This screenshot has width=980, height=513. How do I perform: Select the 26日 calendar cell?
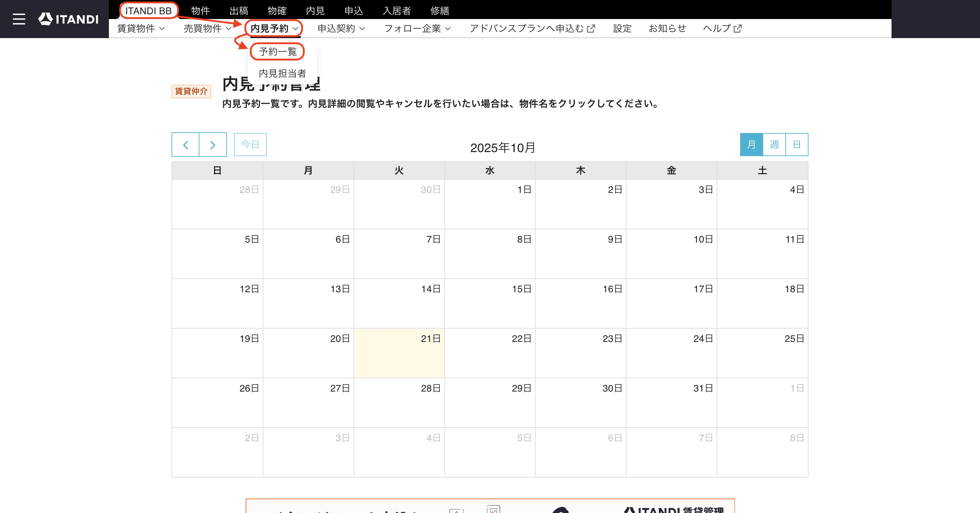coord(217,403)
